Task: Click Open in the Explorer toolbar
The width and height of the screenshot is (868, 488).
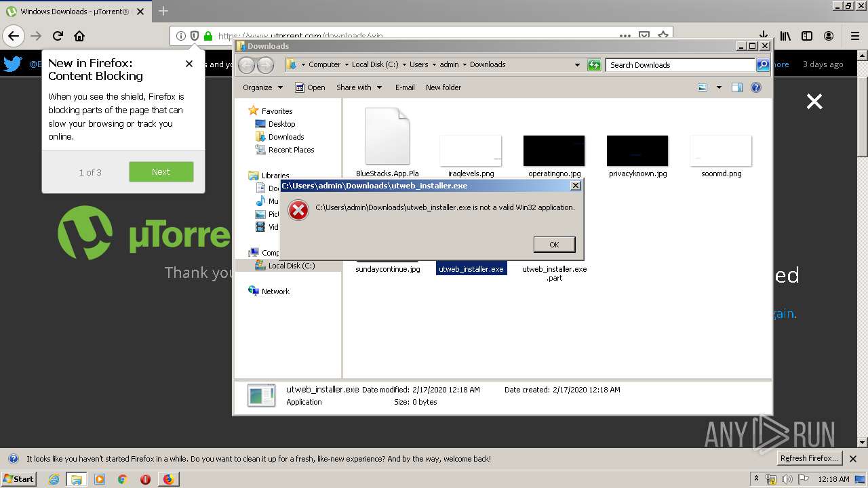Action: 310,87
